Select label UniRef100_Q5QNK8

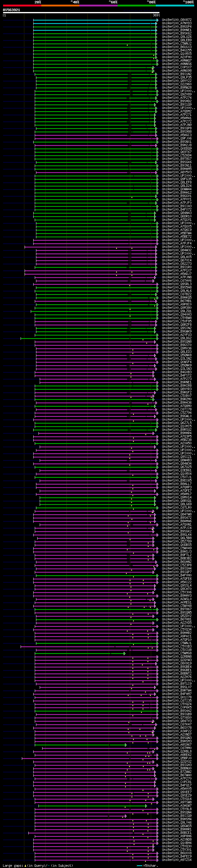click(x=177, y=355)
